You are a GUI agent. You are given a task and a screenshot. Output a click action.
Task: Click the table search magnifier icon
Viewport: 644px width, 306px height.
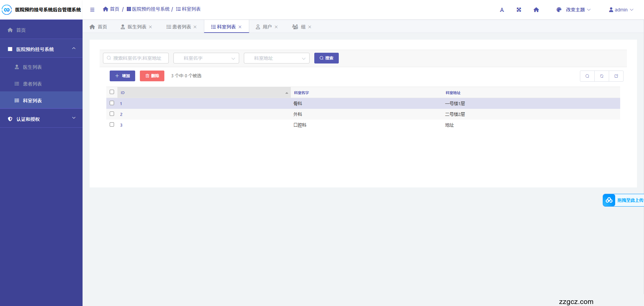[x=587, y=76]
